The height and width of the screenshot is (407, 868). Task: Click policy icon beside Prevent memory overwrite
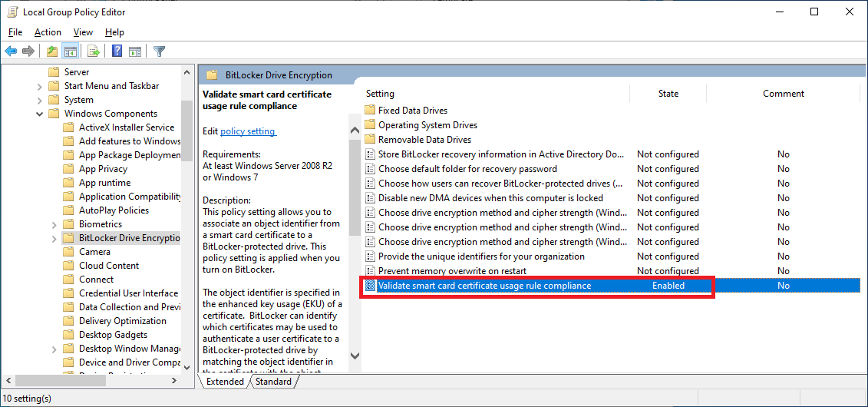[x=371, y=271]
